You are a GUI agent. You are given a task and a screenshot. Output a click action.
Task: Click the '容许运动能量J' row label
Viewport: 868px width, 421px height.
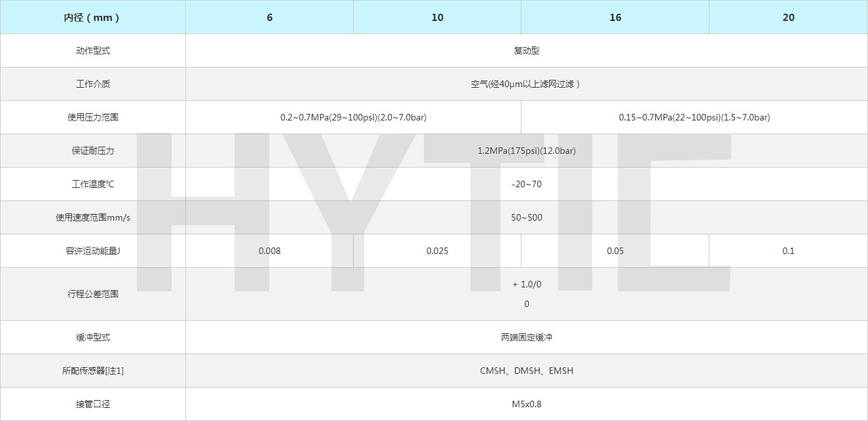tap(92, 251)
